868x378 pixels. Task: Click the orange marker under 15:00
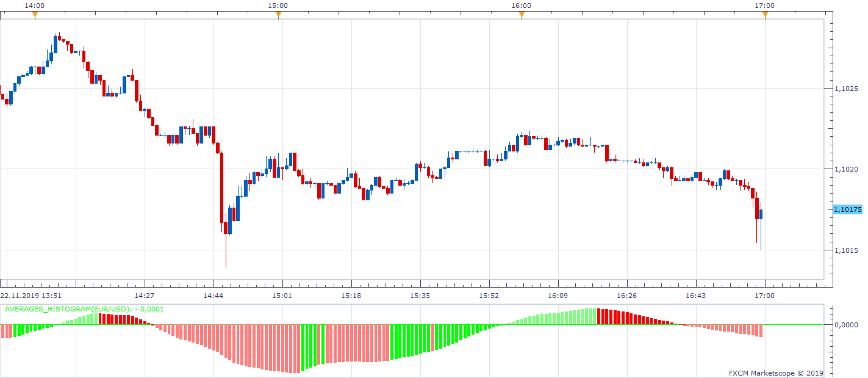pyautogui.click(x=278, y=15)
